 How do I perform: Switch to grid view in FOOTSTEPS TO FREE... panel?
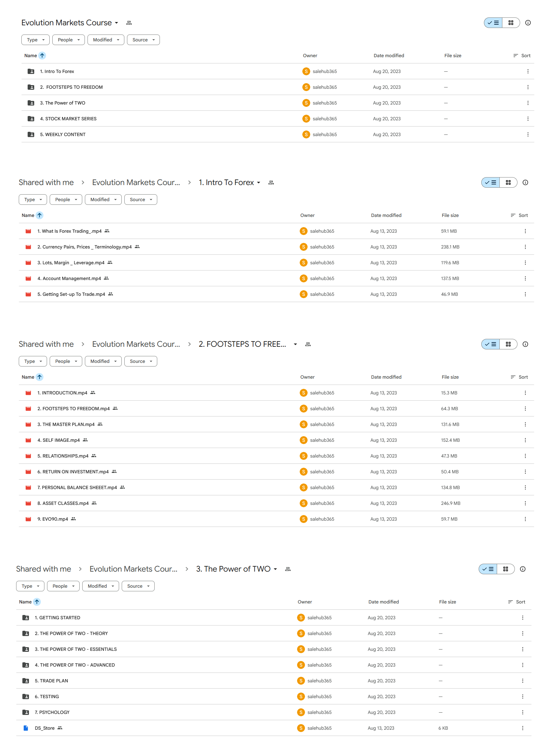508,344
